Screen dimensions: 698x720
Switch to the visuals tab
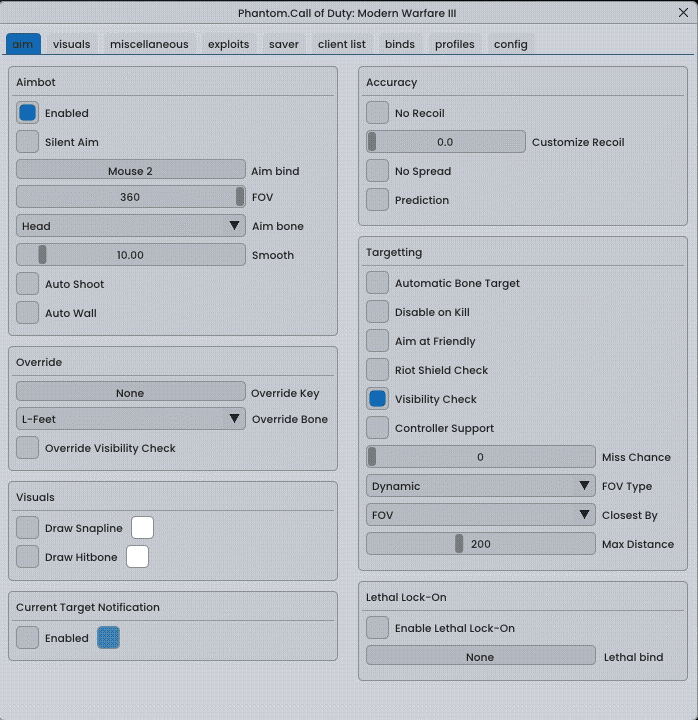click(71, 44)
